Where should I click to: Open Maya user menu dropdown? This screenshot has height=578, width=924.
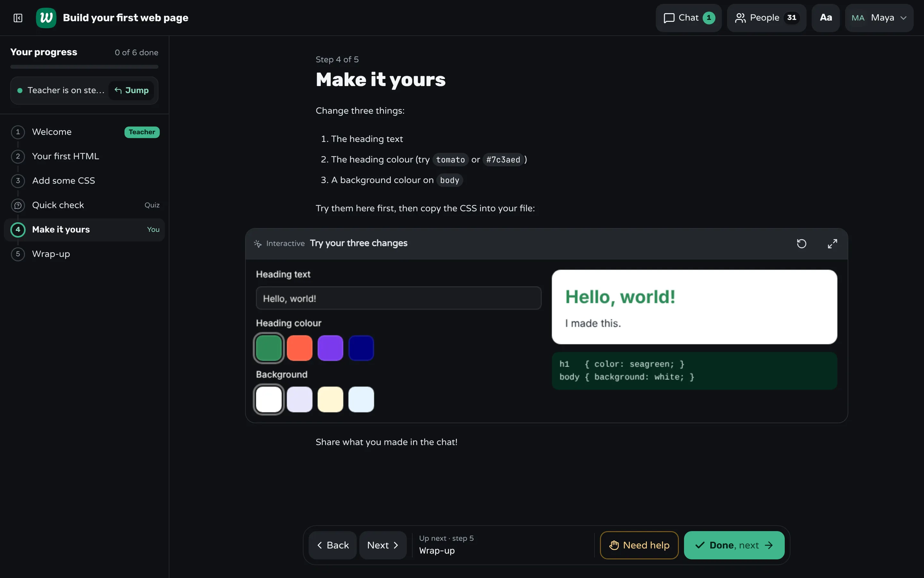coord(879,18)
